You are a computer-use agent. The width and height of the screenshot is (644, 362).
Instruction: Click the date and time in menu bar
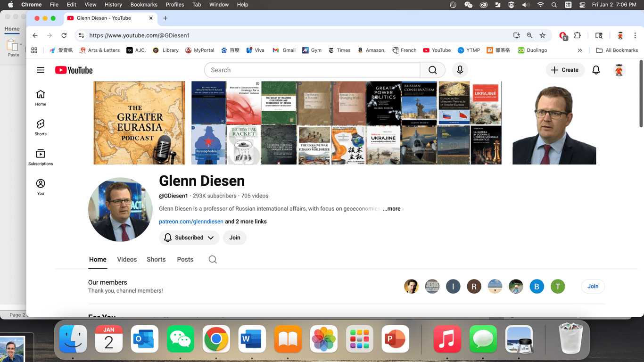coord(614,5)
